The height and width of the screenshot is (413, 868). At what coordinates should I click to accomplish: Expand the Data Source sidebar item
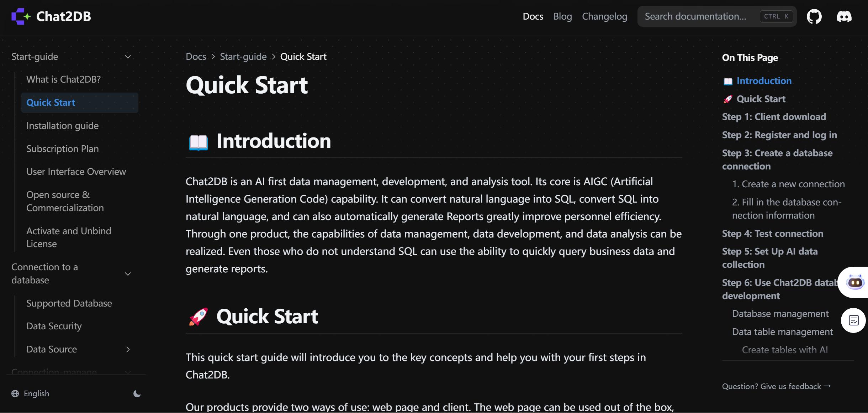point(128,349)
